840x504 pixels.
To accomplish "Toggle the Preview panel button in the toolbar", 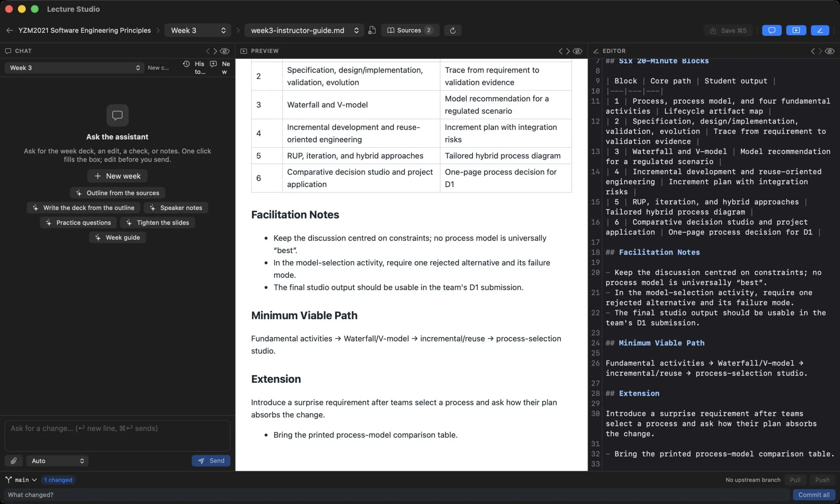I will click(796, 30).
